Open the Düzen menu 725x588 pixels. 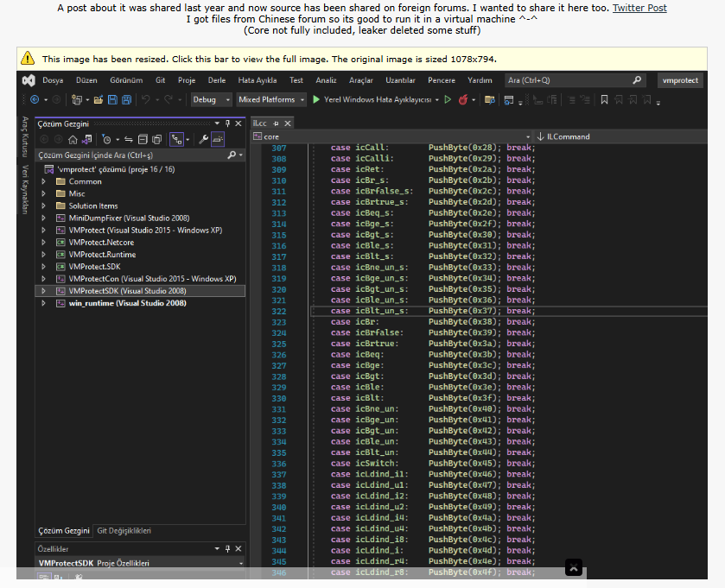pyautogui.click(x=86, y=80)
